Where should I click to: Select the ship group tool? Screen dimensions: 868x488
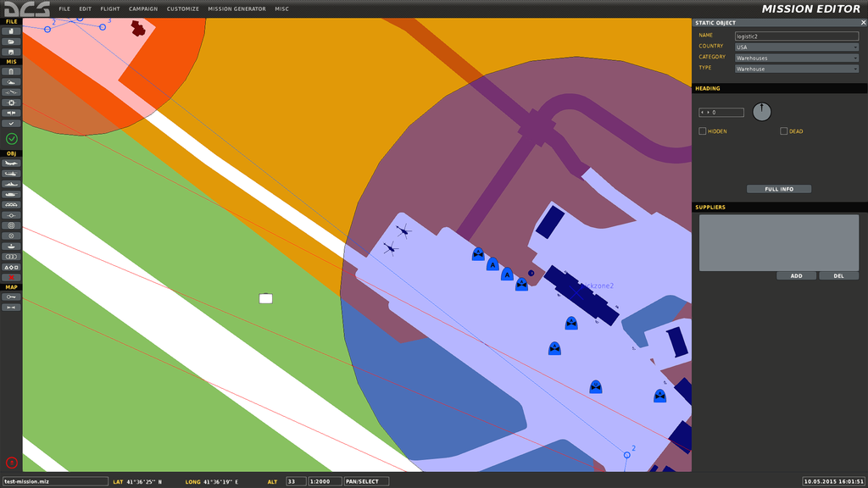[12, 184]
